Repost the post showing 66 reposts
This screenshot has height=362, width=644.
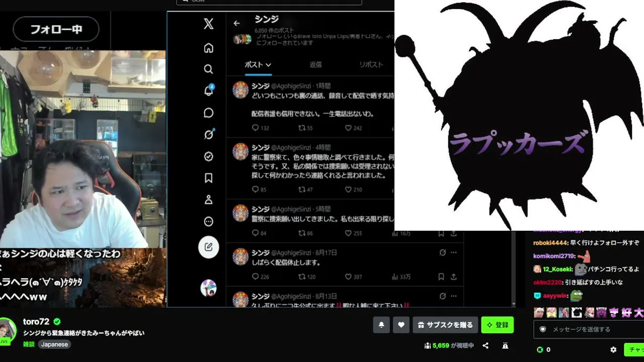click(305, 233)
